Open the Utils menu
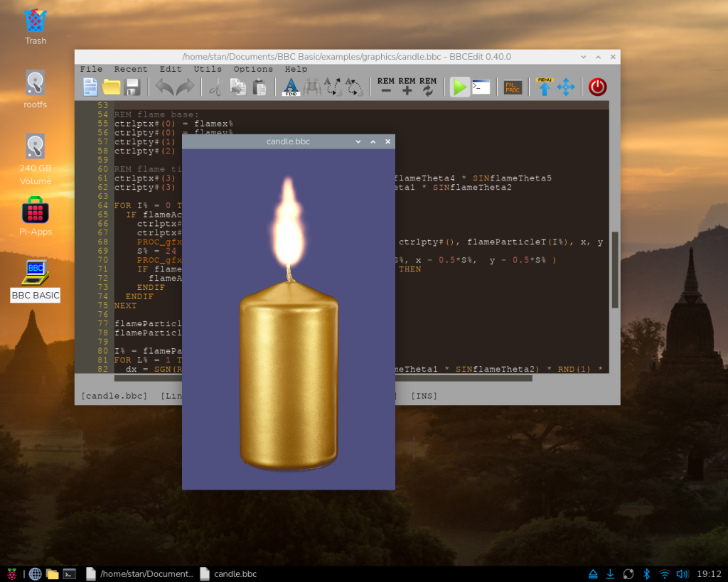The height and width of the screenshot is (582, 728). 208,69
